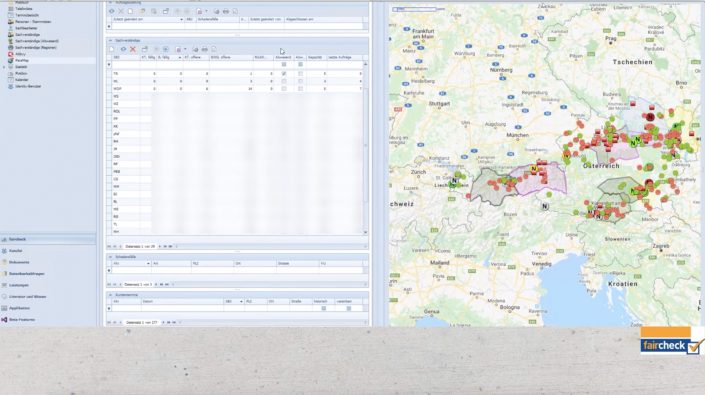The width and height of the screenshot is (705, 395).
Task: Open Terminübersicht in the navigation tree
Action: [x=27, y=15]
